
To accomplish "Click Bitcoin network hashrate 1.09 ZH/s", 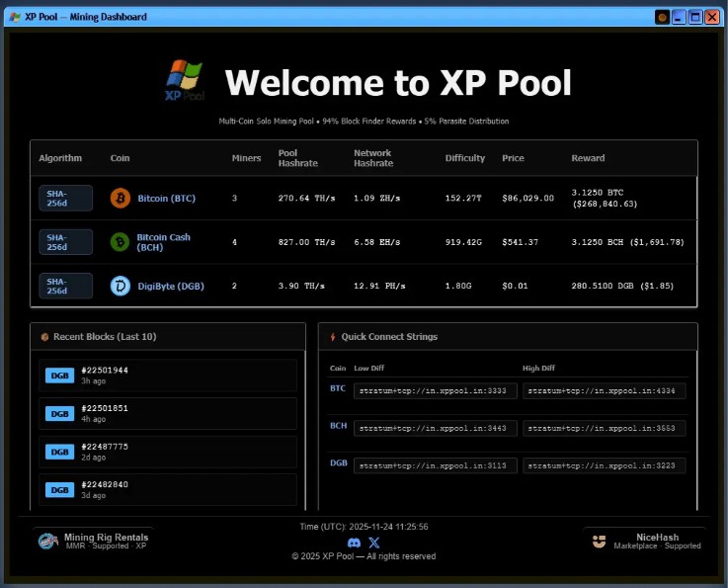I will pos(376,199).
